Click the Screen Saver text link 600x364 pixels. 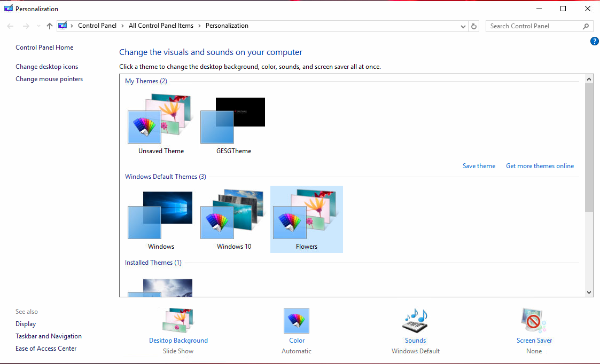pyautogui.click(x=534, y=341)
